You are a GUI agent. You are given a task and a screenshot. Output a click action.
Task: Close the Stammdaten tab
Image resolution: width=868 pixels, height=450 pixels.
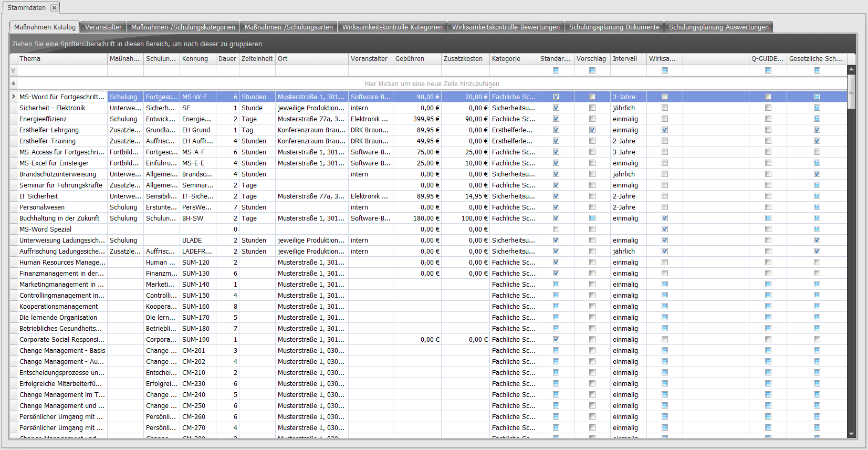click(54, 8)
